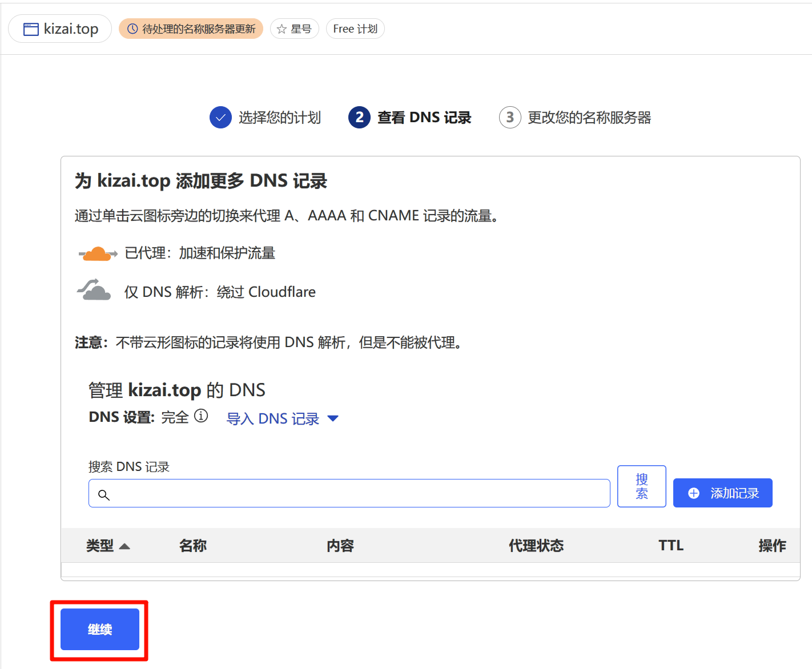Focus the 搜索 DNS 记录 input field
Viewport: 812px width, 669px height.
pos(349,493)
